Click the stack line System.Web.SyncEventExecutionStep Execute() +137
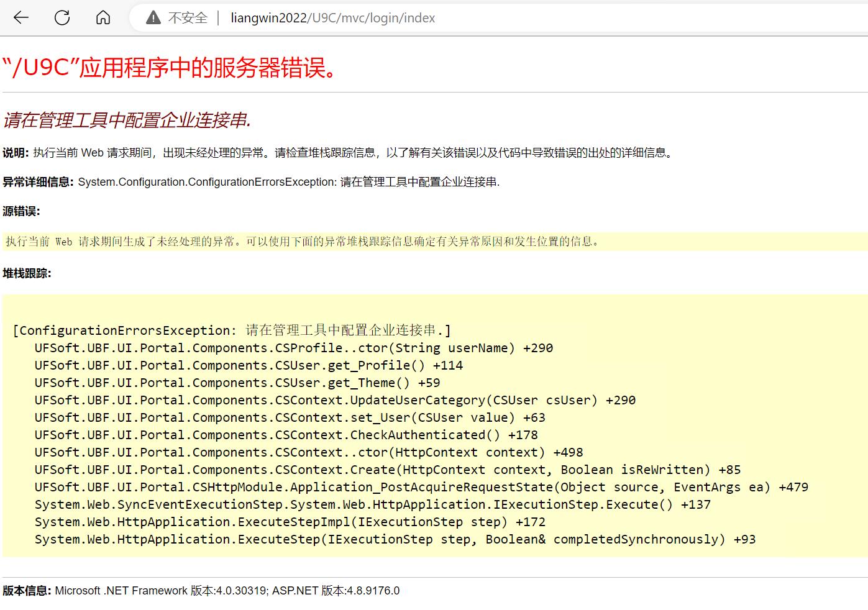Viewport: 868px width, 610px height. (x=373, y=504)
